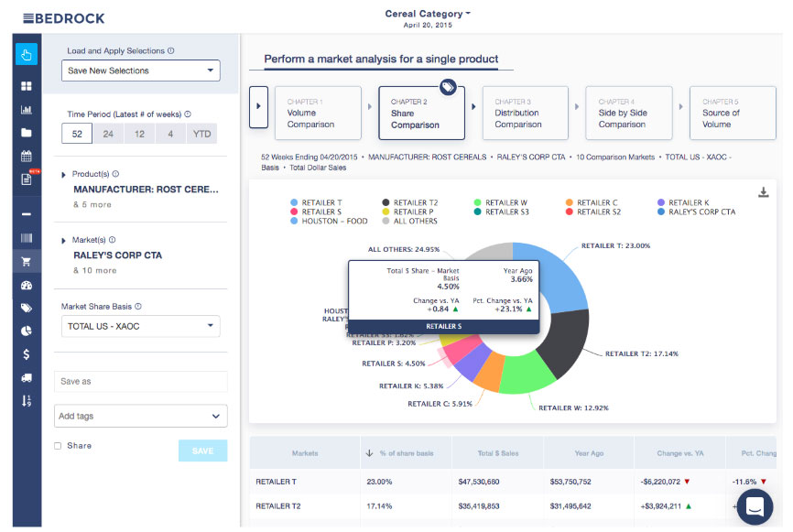Click Year Ago column header
This screenshot has width=793, height=532.
589,453
